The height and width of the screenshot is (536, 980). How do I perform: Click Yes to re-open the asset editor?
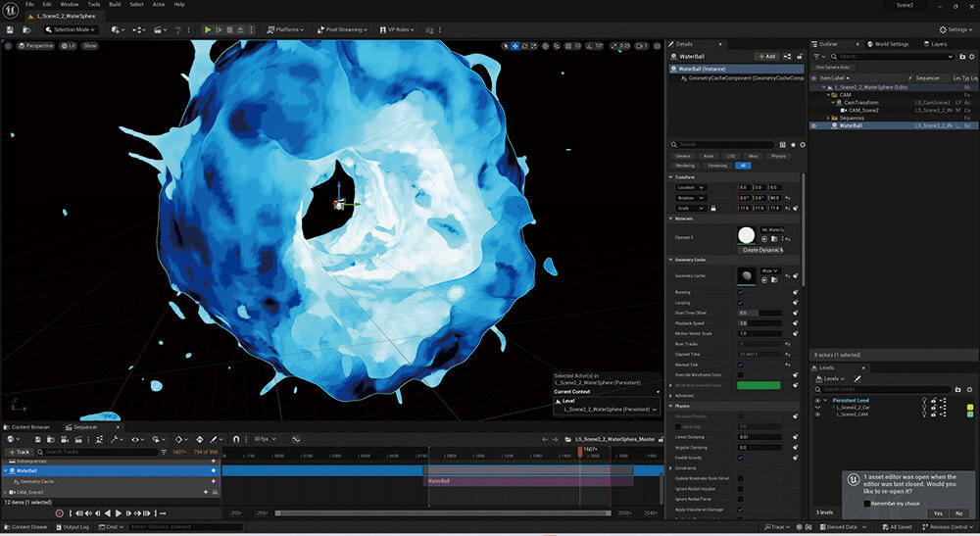[938, 513]
